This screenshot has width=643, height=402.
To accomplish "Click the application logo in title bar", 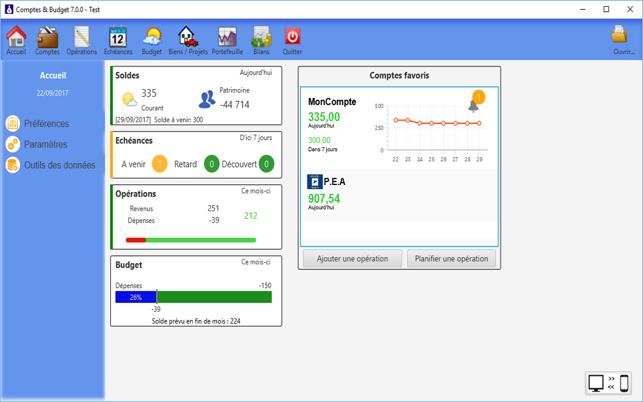I will [9, 9].
